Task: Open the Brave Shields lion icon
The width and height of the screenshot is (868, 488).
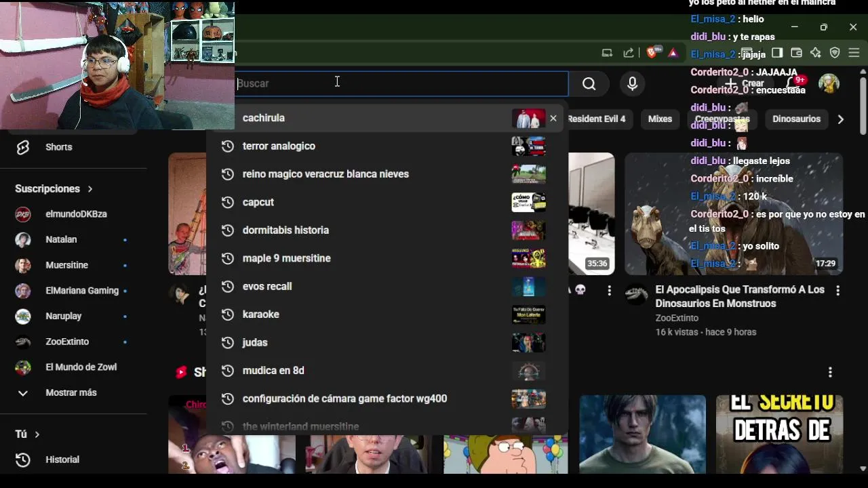Action: pos(652,53)
